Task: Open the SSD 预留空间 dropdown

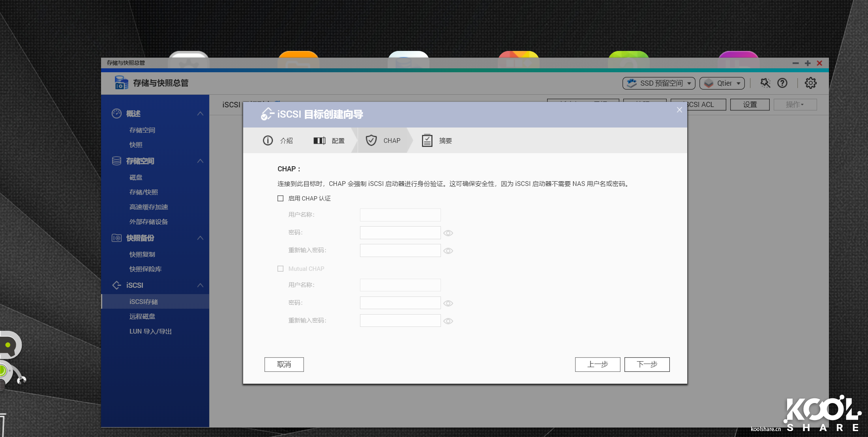Action: click(658, 83)
